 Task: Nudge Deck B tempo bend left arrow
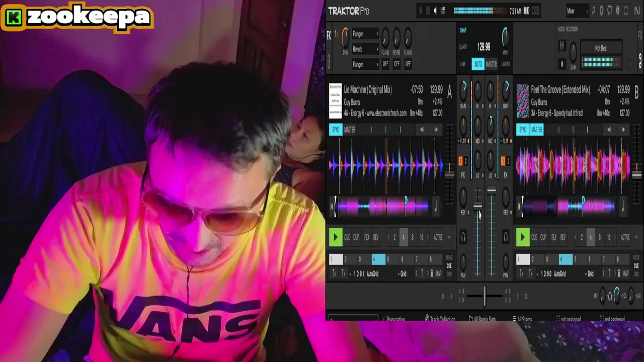609,130
